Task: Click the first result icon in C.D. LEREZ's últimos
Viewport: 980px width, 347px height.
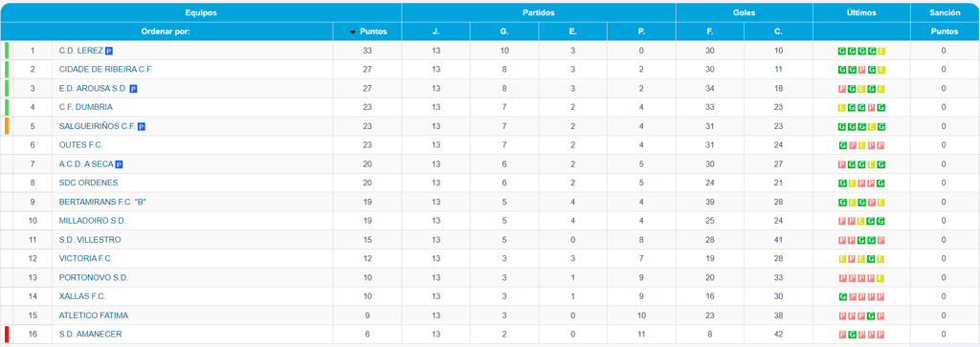Action: pos(842,52)
